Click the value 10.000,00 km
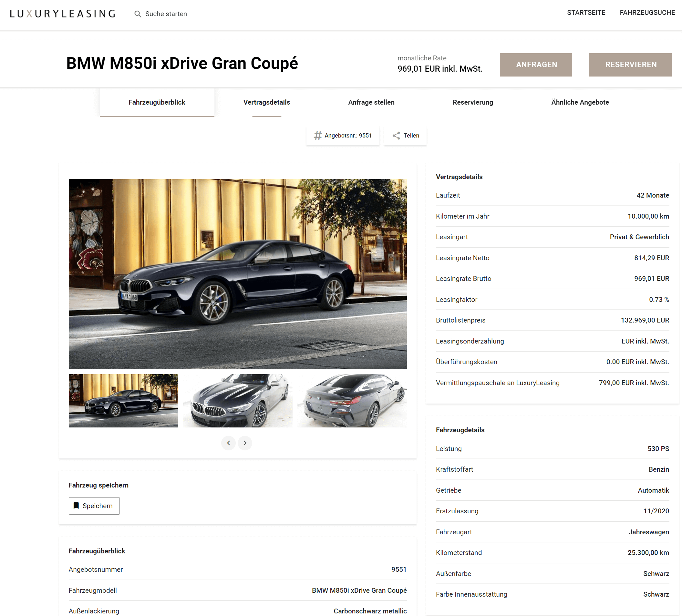This screenshot has width=682, height=616. [648, 216]
